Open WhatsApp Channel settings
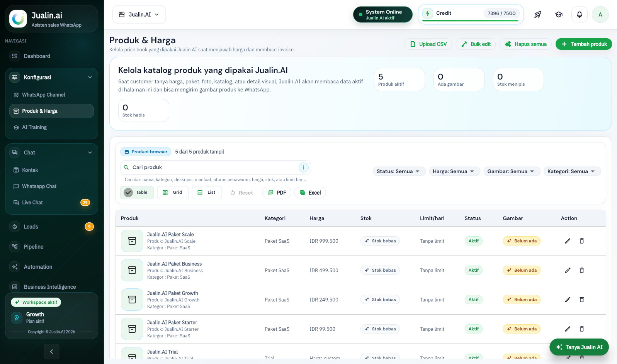Screen dimensions: 617x364 point(51,95)
